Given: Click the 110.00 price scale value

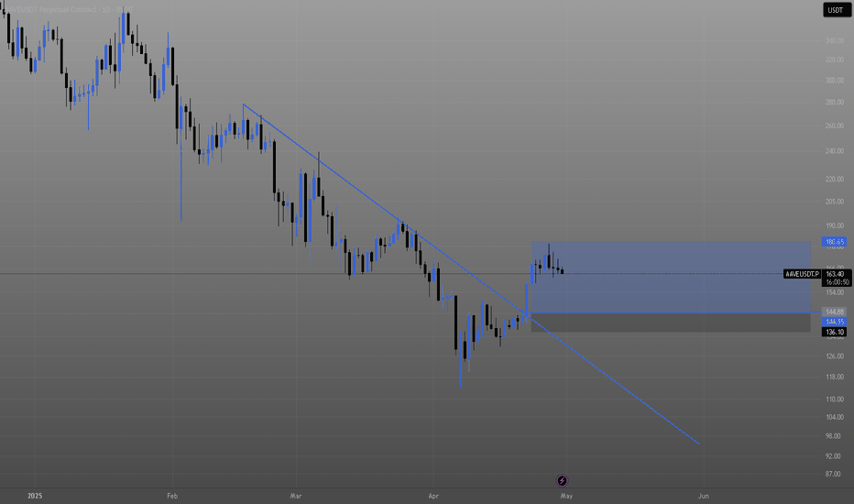Looking at the screenshot, I should pyautogui.click(x=835, y=400).
